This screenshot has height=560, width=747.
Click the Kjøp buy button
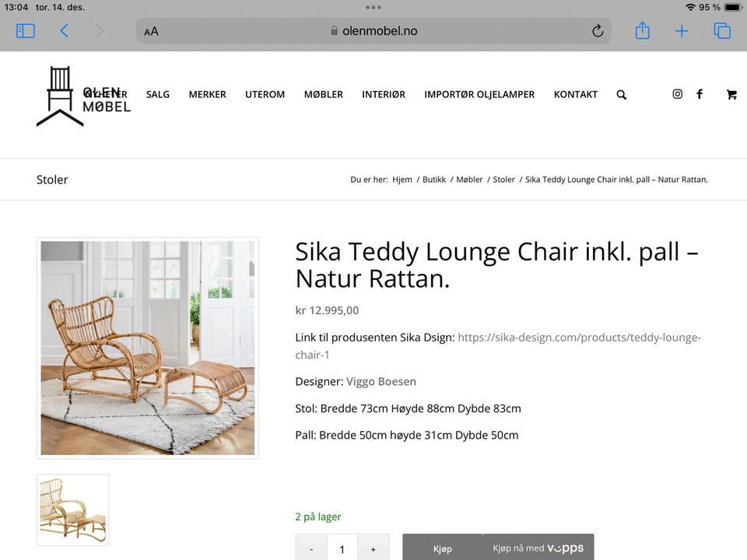[443, 548]
